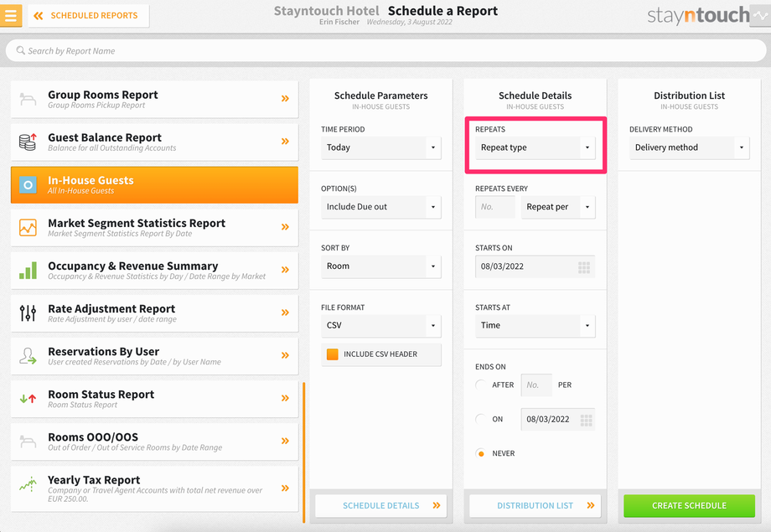This screenshot has height=532, width=771.
Task: Click the Create Schedule button
Action: [x=690, y=506]
